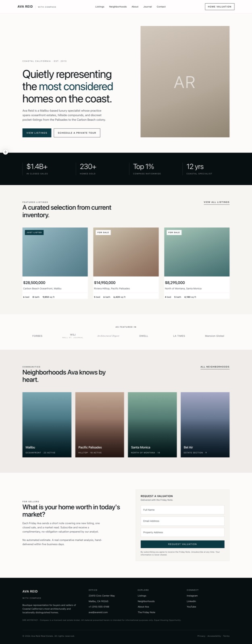Open the footer Listings link
Viewport: 252px width, 644px height.
[x=142, y=596]
